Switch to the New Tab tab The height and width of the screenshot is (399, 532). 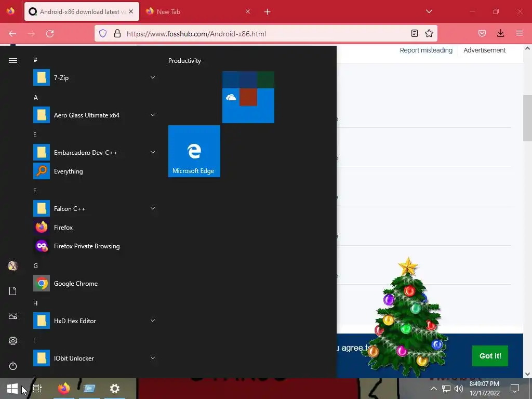(197, 11)
